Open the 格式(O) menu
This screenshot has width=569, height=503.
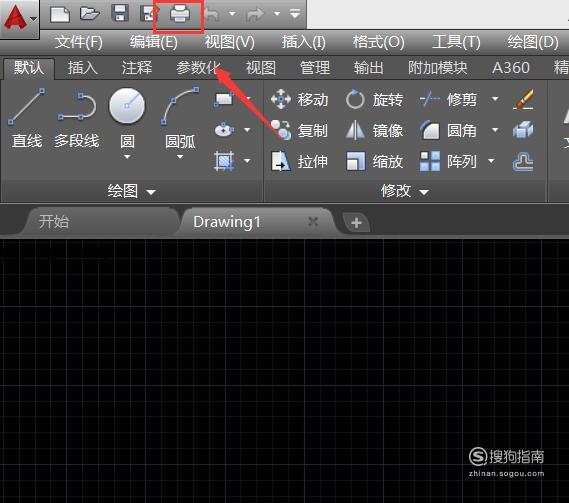(x=378, y=42)
